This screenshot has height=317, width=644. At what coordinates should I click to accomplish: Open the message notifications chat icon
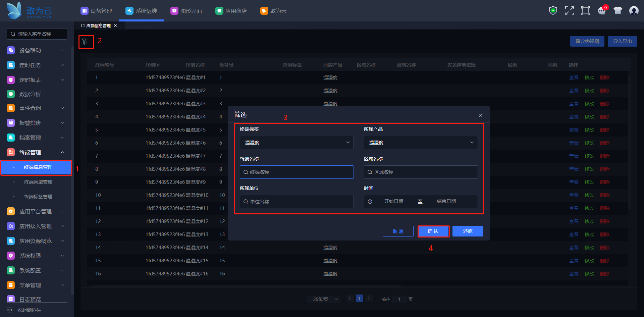[602, 11]
